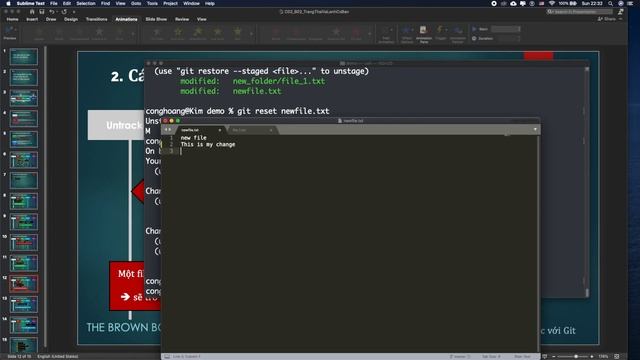Screen dimensions: 640x360
Task: Toggle the side bar icon in the Sublime status bar
Action: click(x=167, y=356)
